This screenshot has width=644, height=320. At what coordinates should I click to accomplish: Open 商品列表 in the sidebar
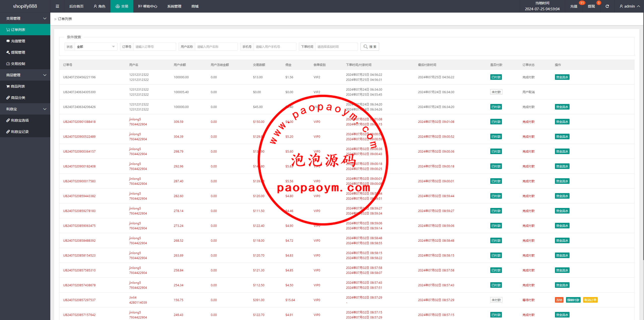18,86
